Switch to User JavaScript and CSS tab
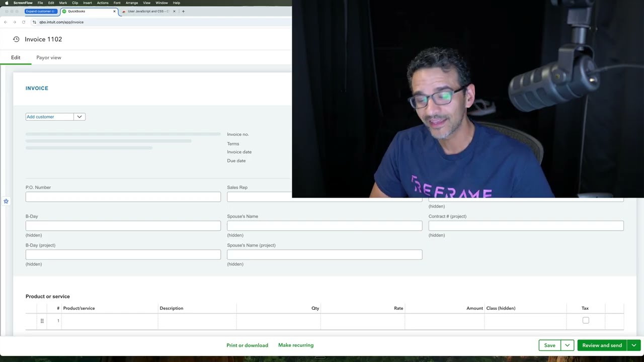This screenshot has width=644, height=362. [148, 11]
